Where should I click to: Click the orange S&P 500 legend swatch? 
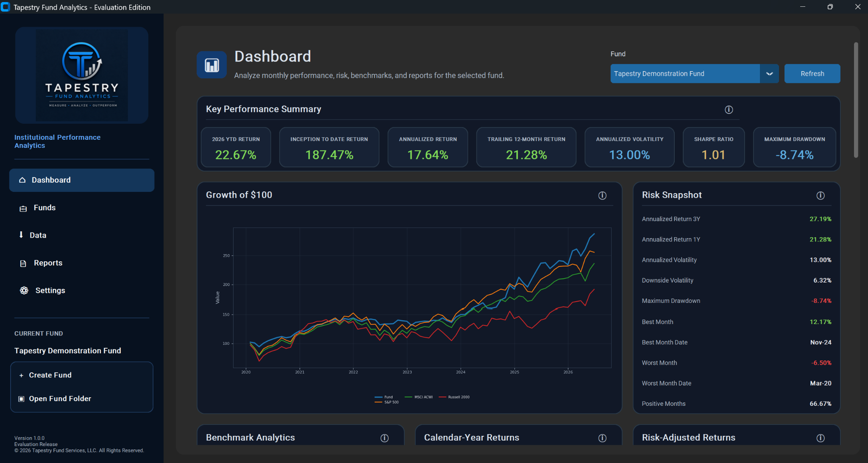tap(378, 402)
